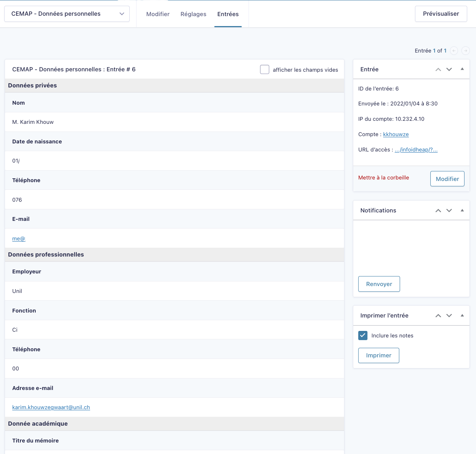Move Entrée panel down
The image size is (476, 454).
(449, 69)
